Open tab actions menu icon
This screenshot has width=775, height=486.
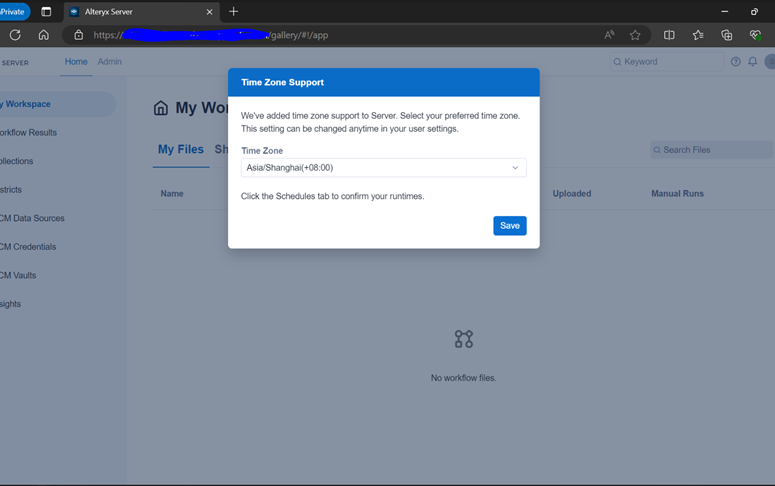click(46, 12)
